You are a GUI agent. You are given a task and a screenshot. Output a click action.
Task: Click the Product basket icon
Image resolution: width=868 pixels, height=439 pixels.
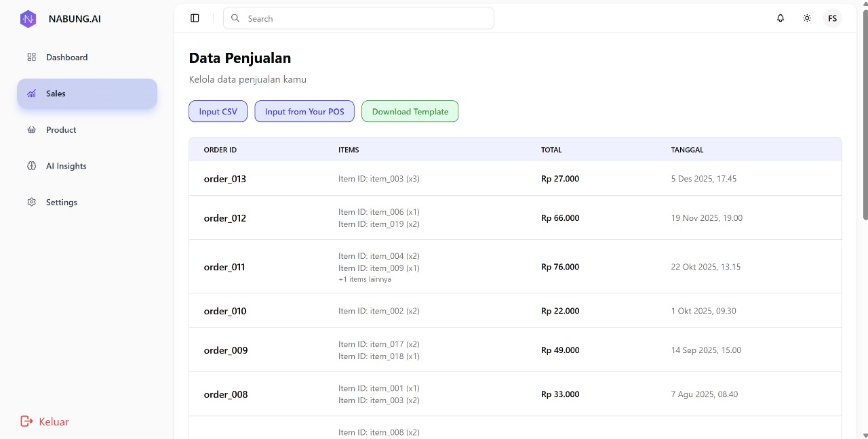tap(31, 130)
